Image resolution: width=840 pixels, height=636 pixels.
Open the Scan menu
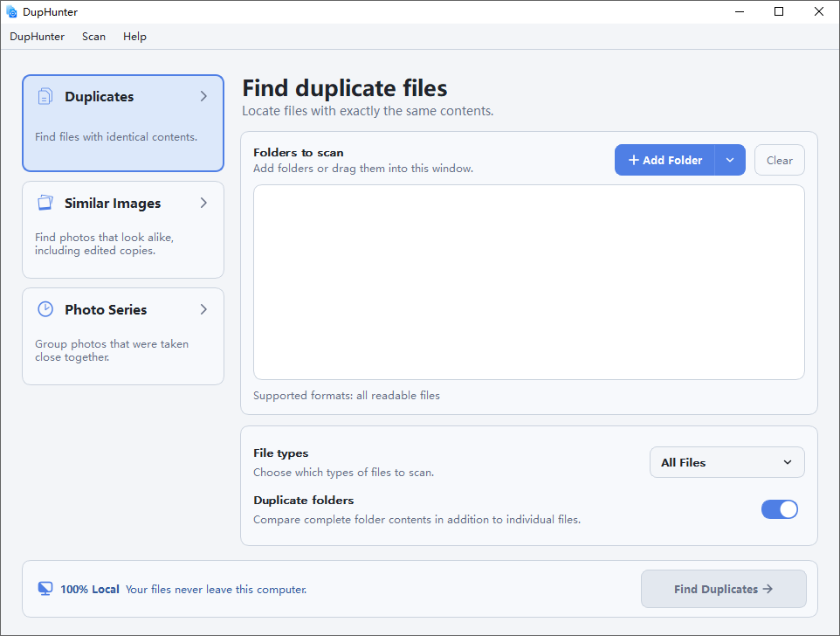93,37
